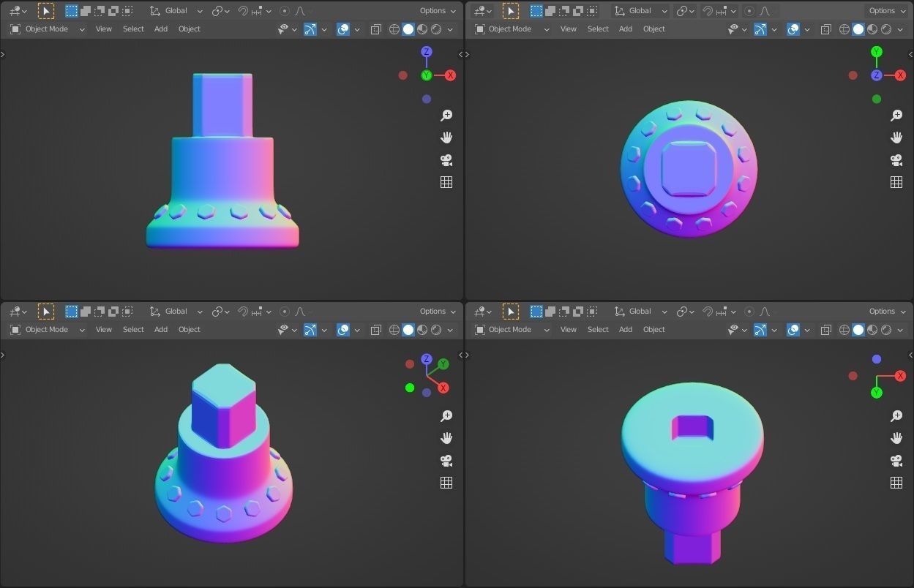Toggle snapping magnet in top-left viewport header
This screenshot has height=588, width=914.
tap(243, 11)
